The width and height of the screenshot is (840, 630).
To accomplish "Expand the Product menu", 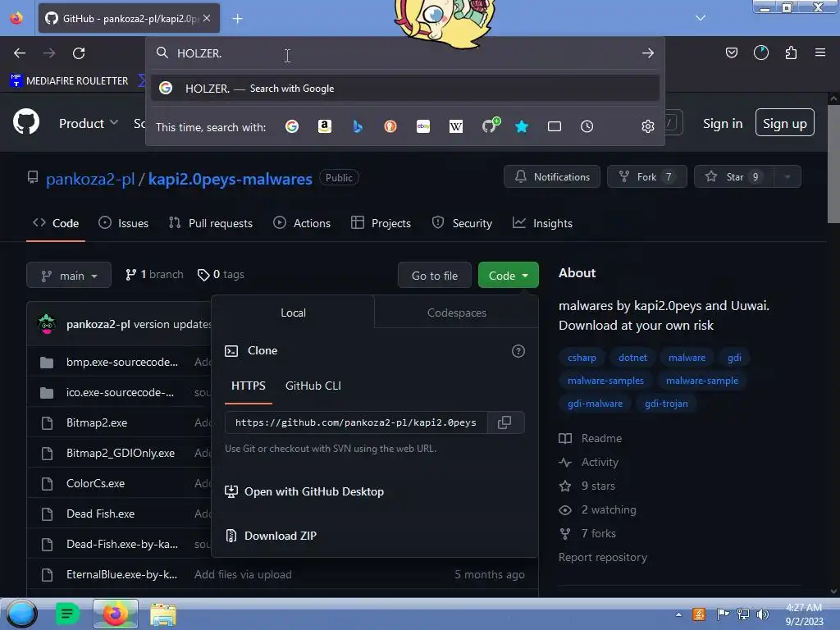I will click(89, 123).
